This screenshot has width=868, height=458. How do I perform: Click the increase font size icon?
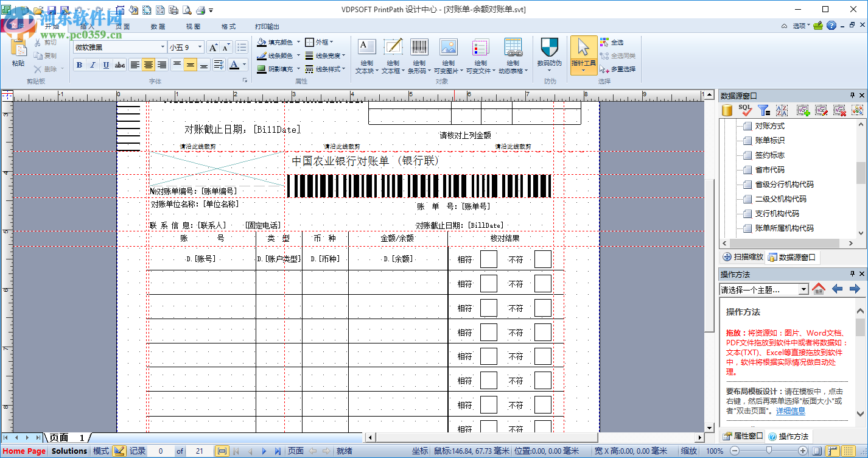tap(213, 48)
